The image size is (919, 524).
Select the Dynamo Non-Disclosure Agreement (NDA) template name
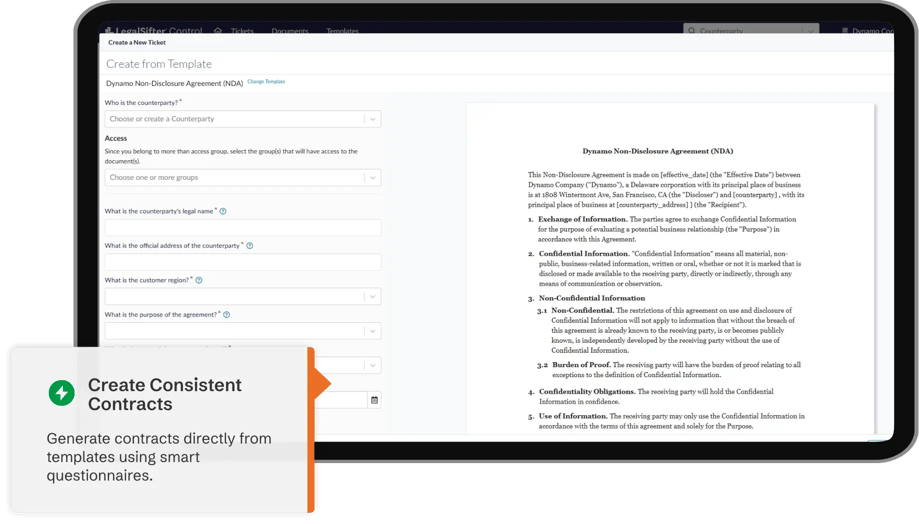tap(175, 84)
